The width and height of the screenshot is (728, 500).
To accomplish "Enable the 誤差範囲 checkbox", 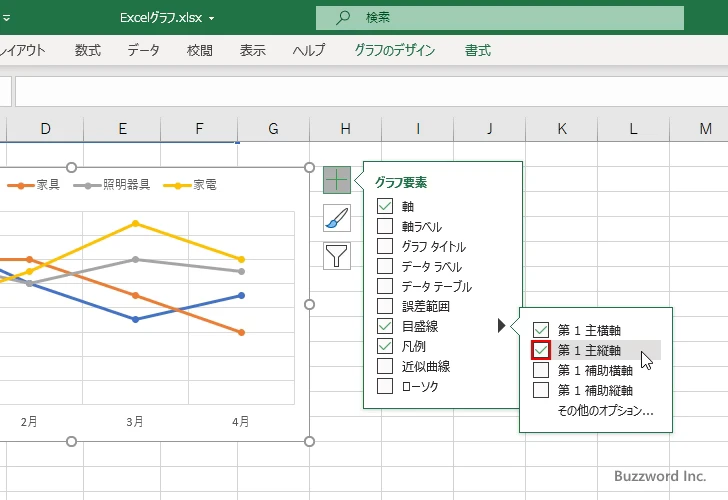I will [x=385, y=306].
